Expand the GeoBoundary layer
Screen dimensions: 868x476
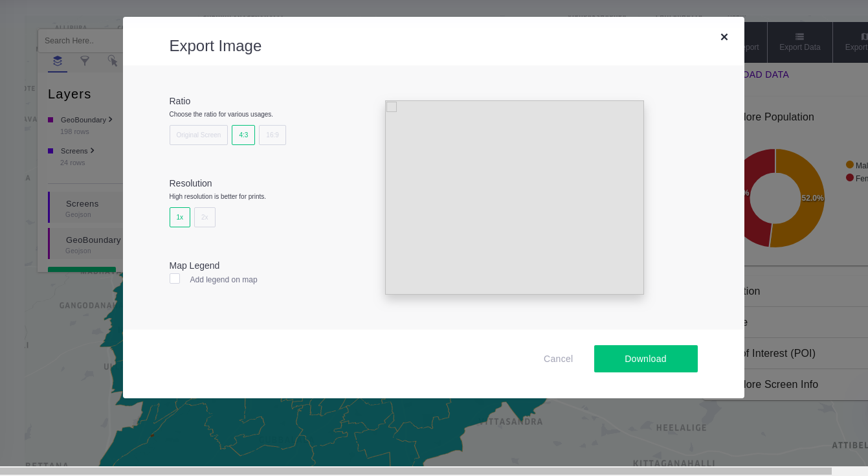pos(110,119)
